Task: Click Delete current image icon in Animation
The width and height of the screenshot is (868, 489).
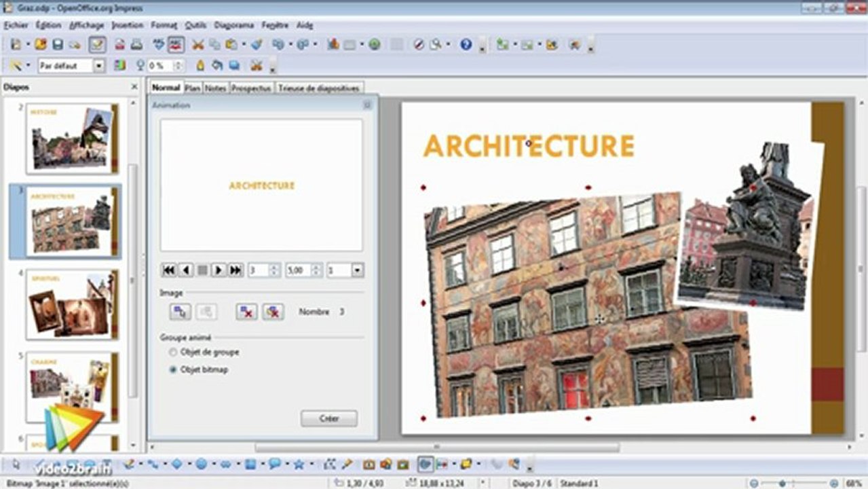Action: tap(246, 312)
